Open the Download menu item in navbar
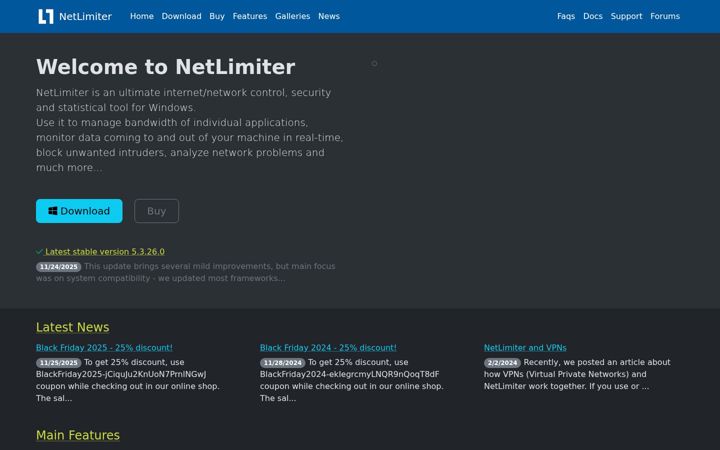This screenshot has width=720, height=450. (x=181, y=16)
